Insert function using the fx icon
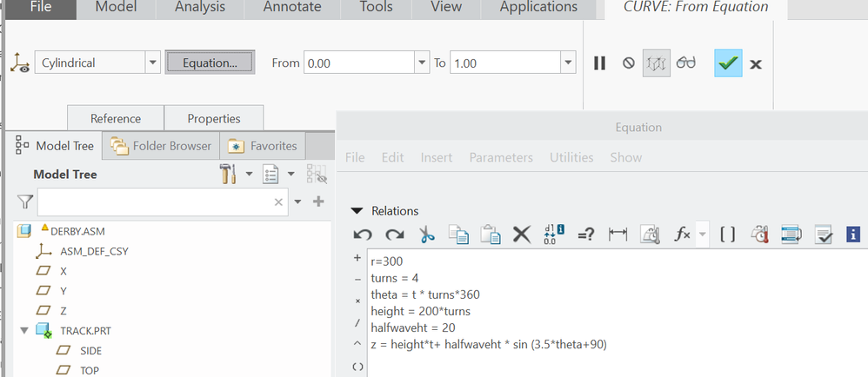The height and width of the screenshot is (377, 868). pos(682,234)
